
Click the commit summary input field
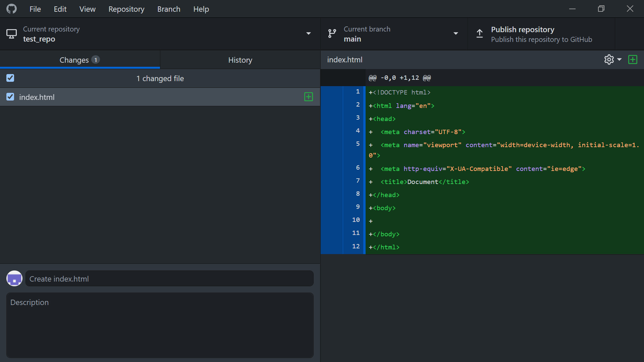[x=170, y=279]
